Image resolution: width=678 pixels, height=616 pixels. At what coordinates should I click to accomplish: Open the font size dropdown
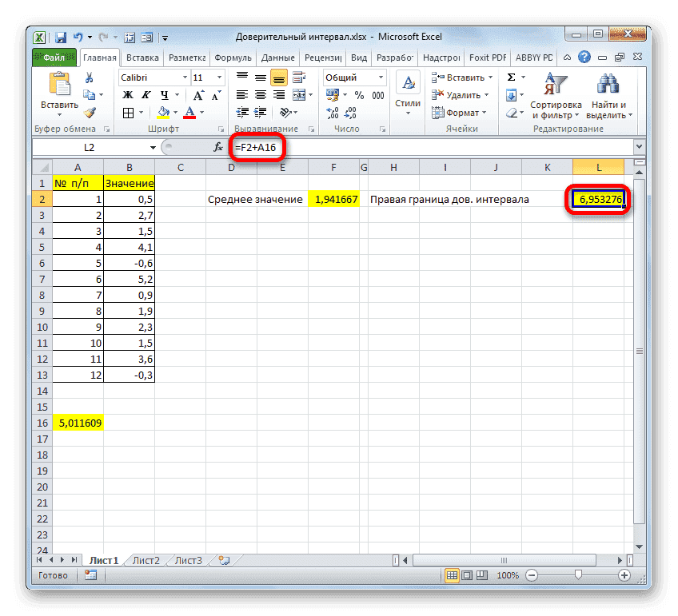click(219, 77)
